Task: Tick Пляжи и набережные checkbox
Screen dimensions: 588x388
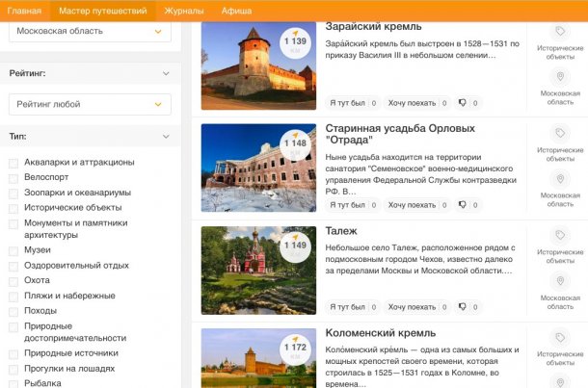Action: point(13,297)
